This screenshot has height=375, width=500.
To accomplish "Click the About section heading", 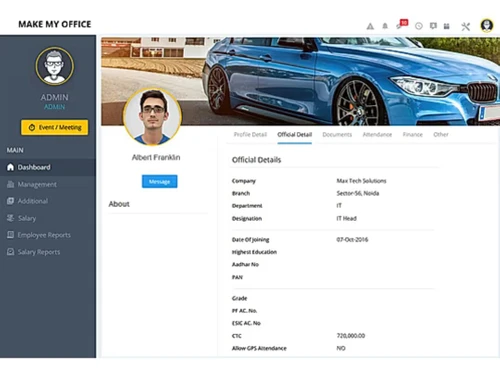I will coord(119,204).
